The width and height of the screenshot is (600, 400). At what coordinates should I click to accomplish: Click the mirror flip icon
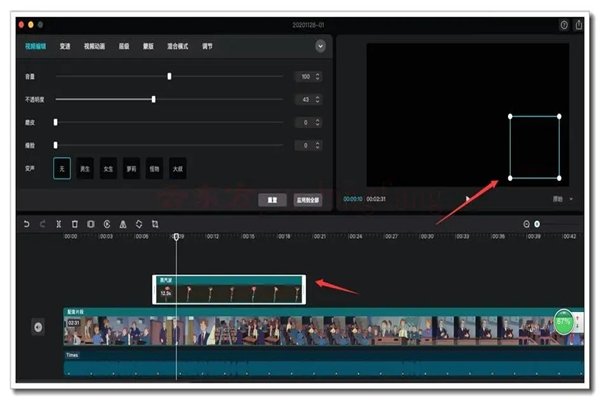(x=122, y=224)
